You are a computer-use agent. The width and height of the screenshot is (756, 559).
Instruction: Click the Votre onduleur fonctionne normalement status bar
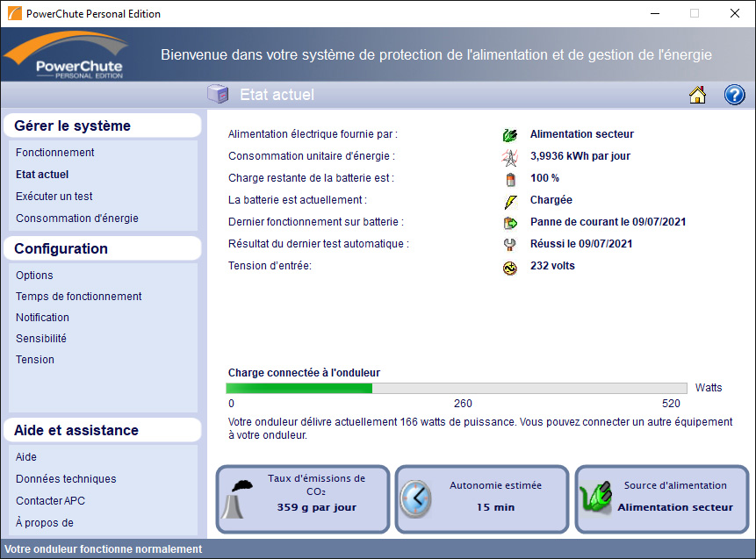coord(378,548)
